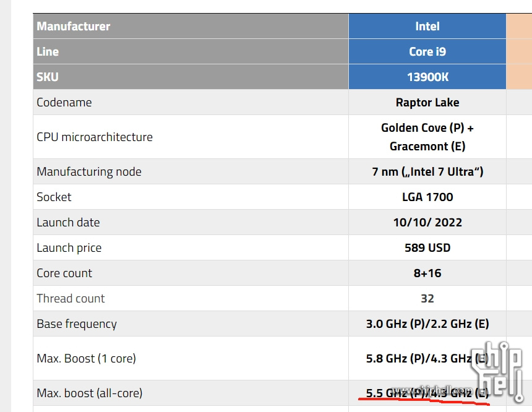This screenshot has width=532, height=412.
Task: Select the 589 USD price value
Action: pos(427,248)
